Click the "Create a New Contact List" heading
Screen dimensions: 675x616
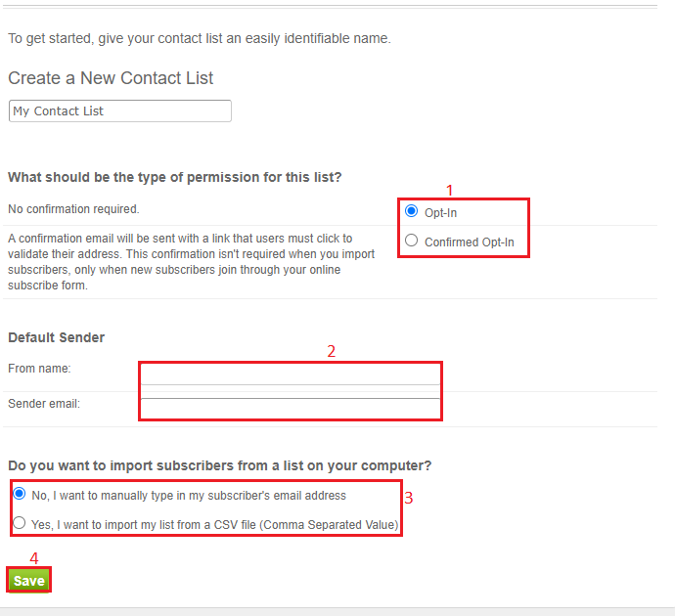(111, 78)
